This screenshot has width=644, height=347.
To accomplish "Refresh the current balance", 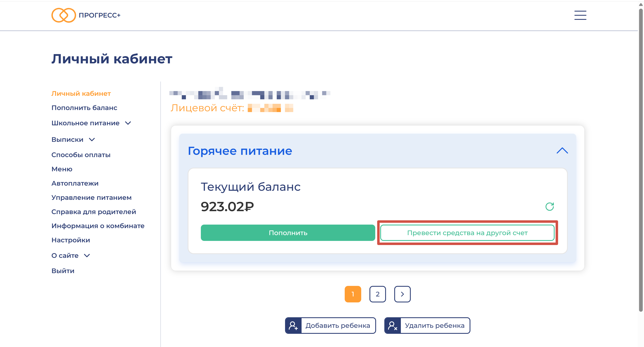I will pyautogui.click(x=549, y=206).
